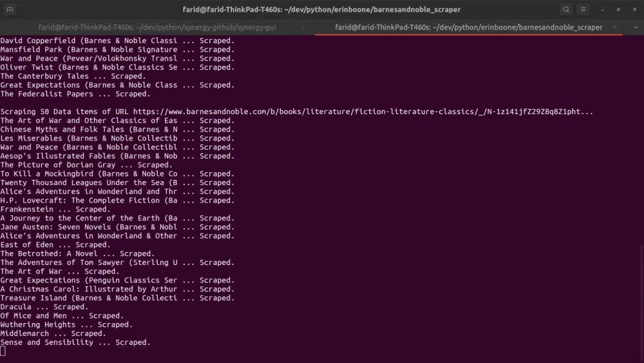Click 'Alice's Adventures in Wonderland & Other' line
Image resolution: width=644 pixels, height=363 pixels.
coord(117,236)
